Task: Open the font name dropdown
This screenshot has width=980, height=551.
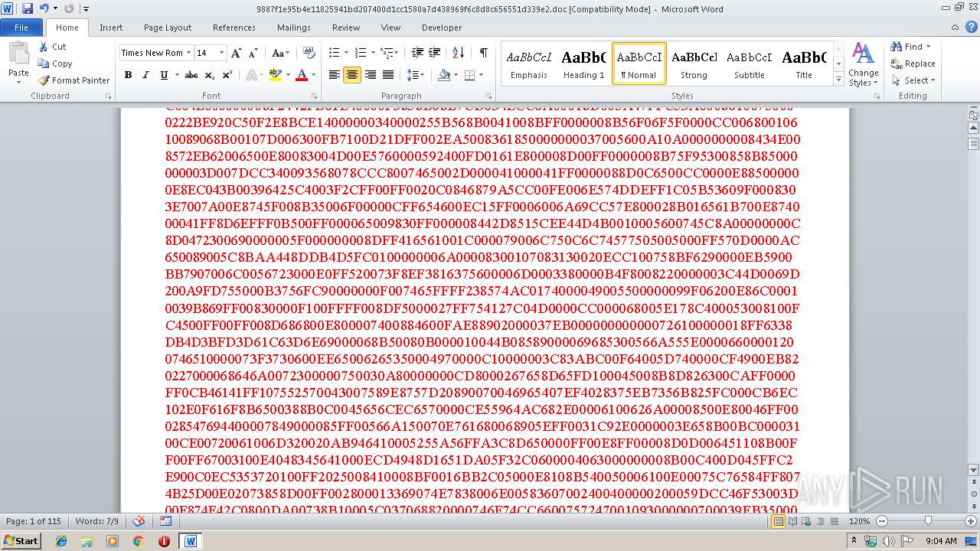Action: tap(188, 53)
